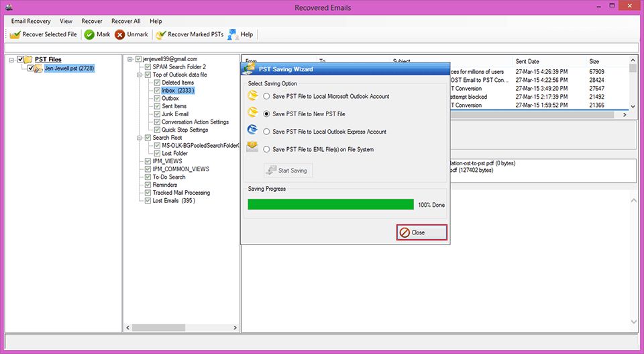Select Save PST File to New PST File
The height and width of the screenshot is (354, 644).
(266, 114)
